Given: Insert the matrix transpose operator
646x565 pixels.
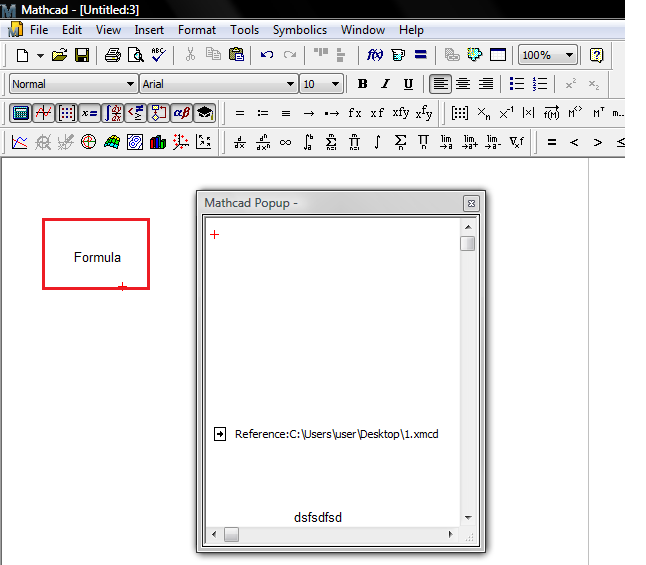Looking at the screenshot, I should tap(599, 113).
